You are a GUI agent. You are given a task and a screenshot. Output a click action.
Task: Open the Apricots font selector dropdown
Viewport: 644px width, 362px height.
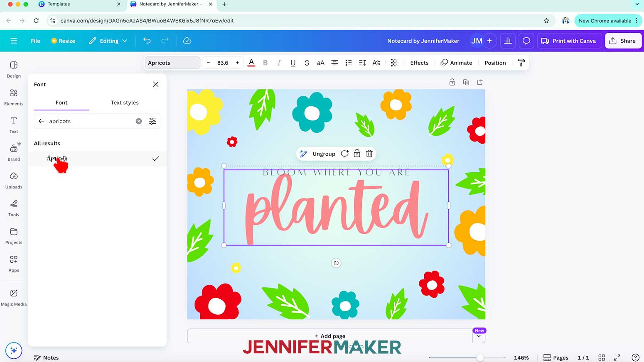pos(172,63)
